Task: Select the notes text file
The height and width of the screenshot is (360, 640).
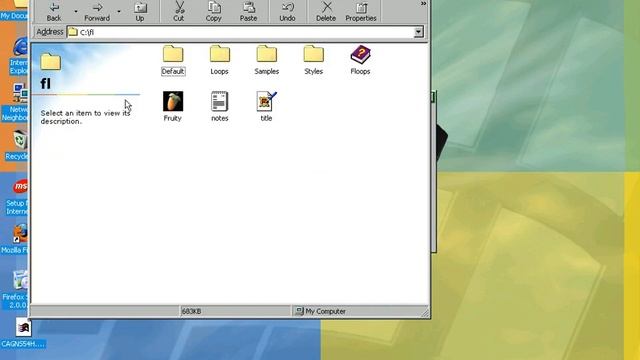Action: (x=220, y=107)
